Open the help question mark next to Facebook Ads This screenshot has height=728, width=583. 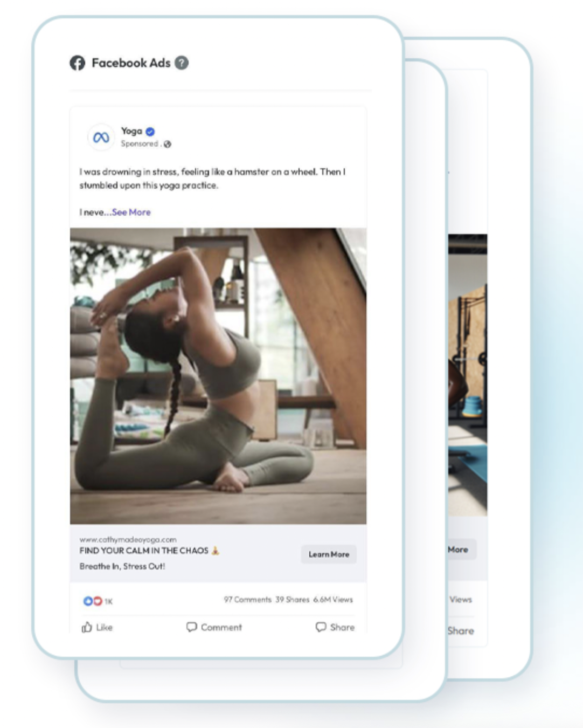(x=182, y=63)
